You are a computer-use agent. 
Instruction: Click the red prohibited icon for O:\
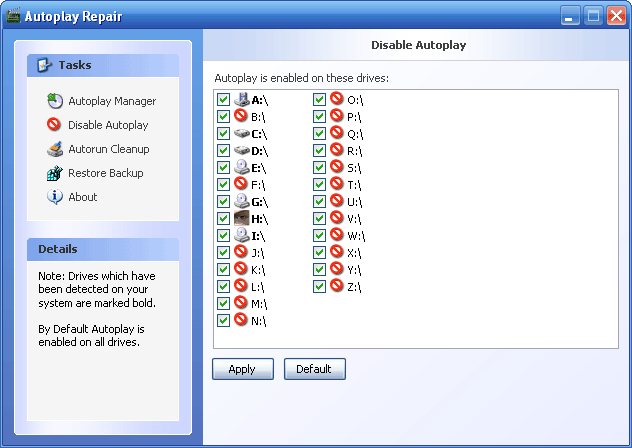point(337,99)
